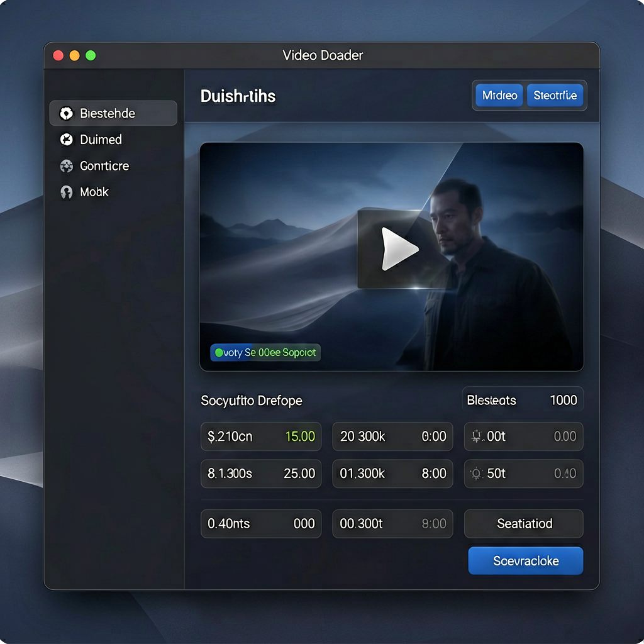
Task: Select the 0.40nts 000 cell
Action: (x=261, y=524)
